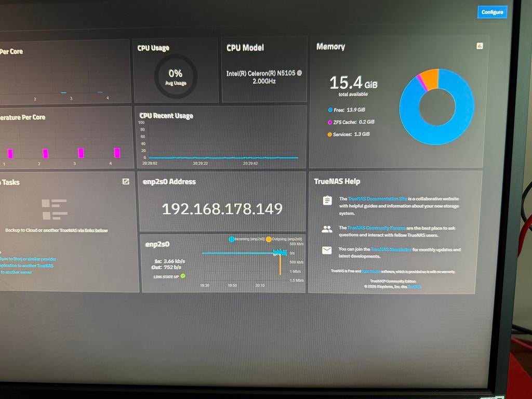The image size is (532, 399).
Task: Open the TrueNAS Documentation Site link
Action: tap(377, 199)
